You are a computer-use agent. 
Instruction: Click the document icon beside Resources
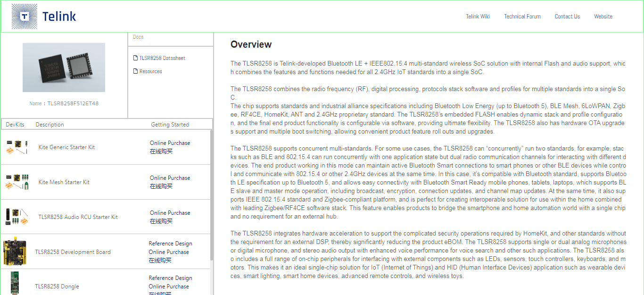[136, 71]
